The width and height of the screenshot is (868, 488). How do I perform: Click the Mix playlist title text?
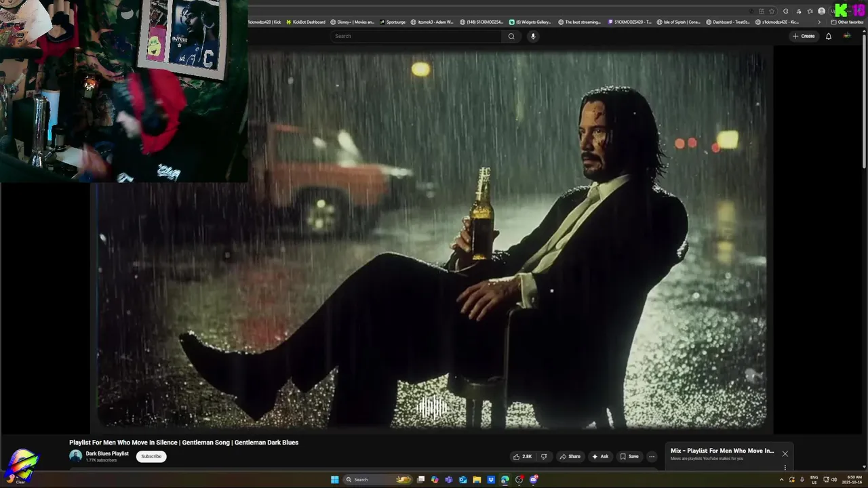tap(722, 451)
